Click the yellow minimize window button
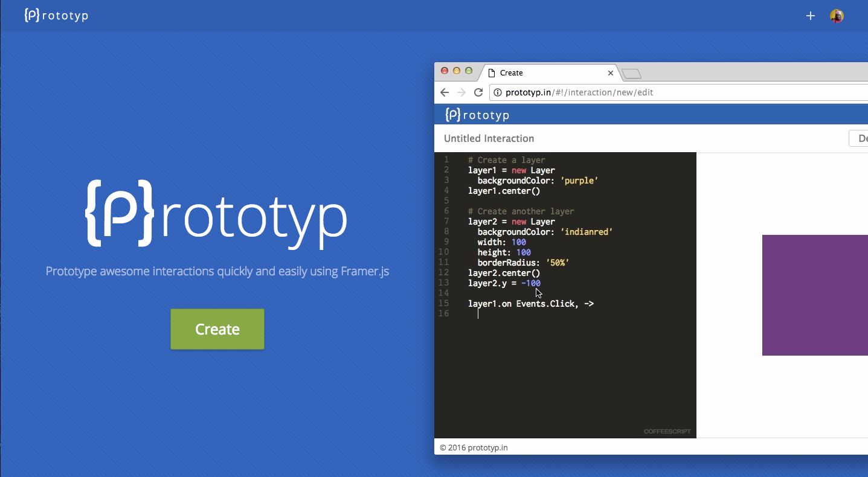This screenshot has width=868, height=477. tap(457, 71)
